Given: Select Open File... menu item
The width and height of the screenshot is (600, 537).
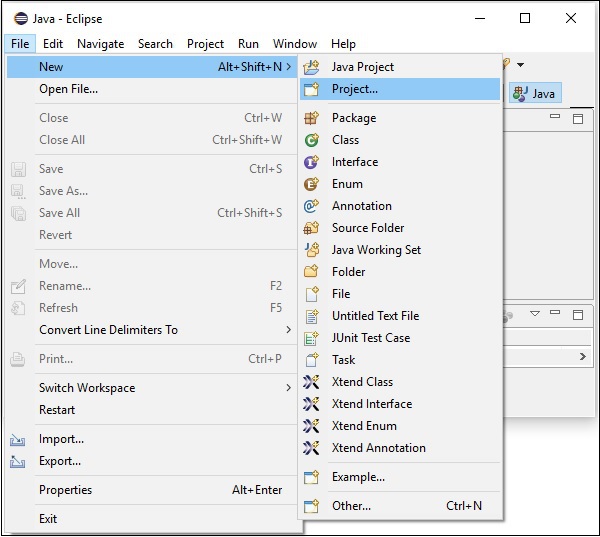Looking at the screenshot, I should pyautogui.click(x=68, y=89).
